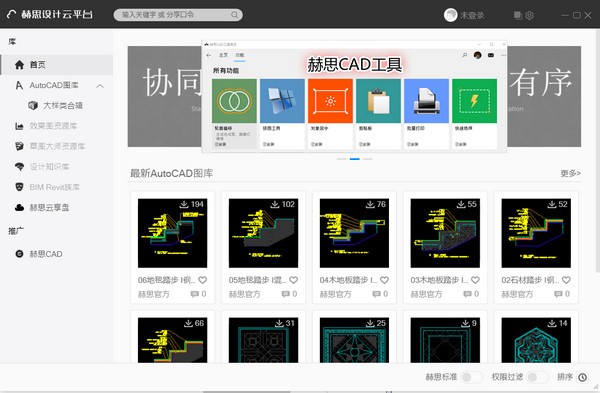The width and height of the screenshot is (600, 393).
Task: Download icon on 194 downloads card
Action: [x=184, y=204]
